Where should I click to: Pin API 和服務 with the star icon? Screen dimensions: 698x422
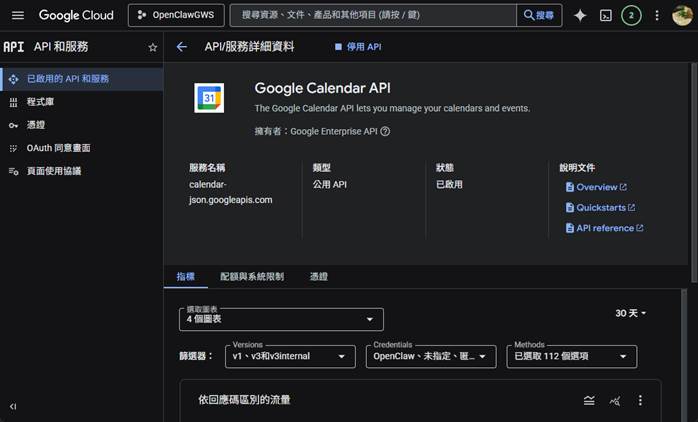click(153, 47)
